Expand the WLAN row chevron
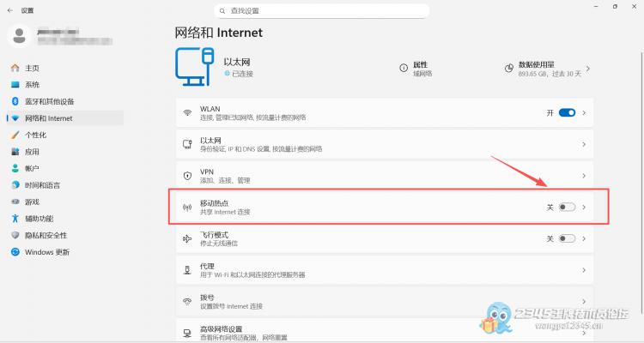644x343 pixels. [x=585, y=113]
